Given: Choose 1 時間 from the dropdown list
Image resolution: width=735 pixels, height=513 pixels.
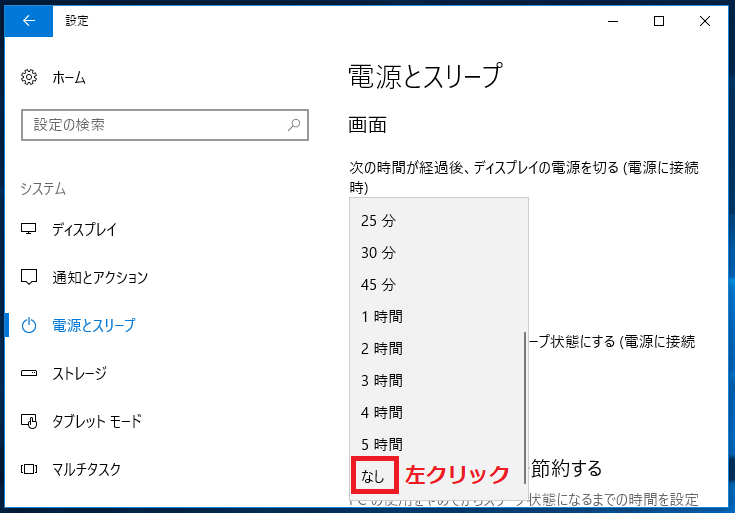Looking at the screenshot, I should pyautogui.click(x=439, y=317).
